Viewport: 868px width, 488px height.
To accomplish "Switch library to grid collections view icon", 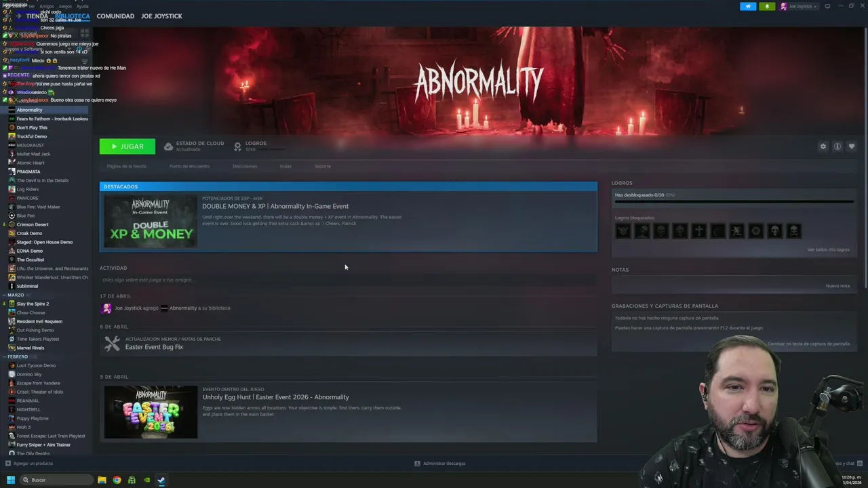I will (85, 32).
